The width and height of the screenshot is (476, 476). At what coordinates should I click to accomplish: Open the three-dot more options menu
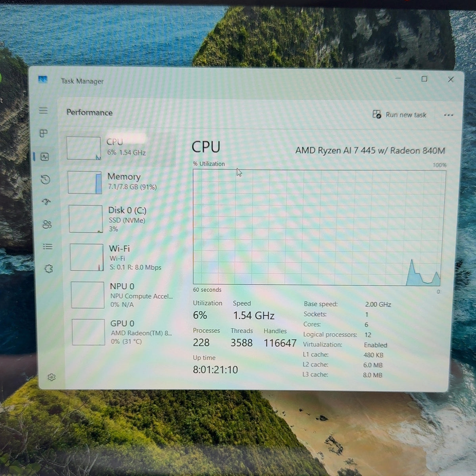tap(449, 115)
